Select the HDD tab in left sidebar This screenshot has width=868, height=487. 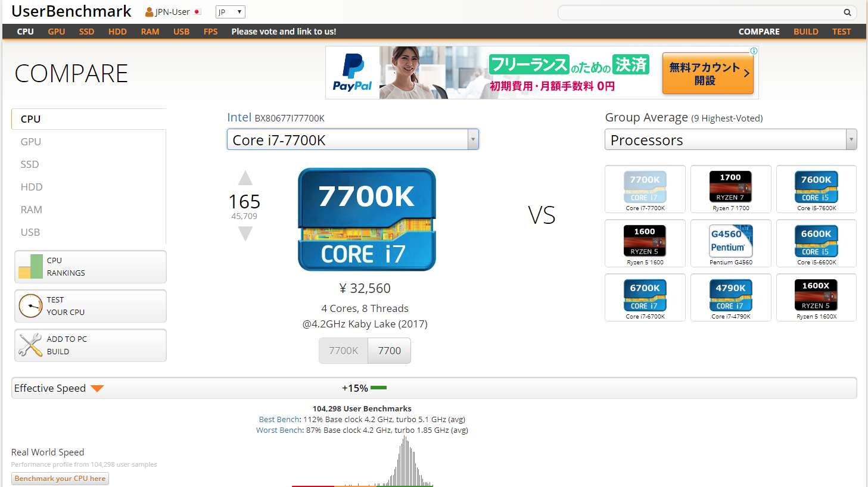(x=89, y=187)
